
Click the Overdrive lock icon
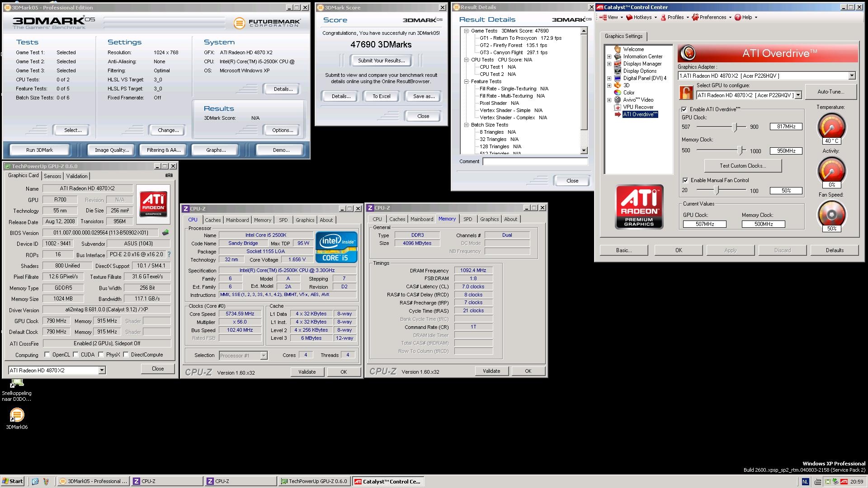(686, 93)
